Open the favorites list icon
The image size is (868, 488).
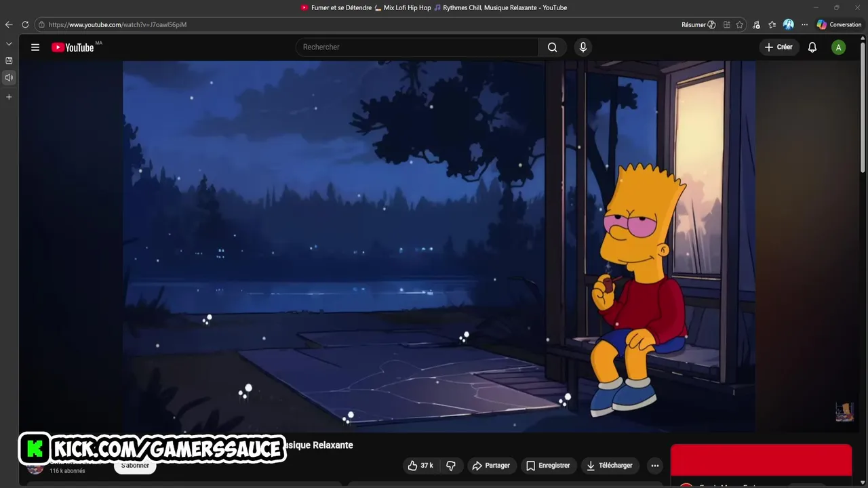[772, 24]
